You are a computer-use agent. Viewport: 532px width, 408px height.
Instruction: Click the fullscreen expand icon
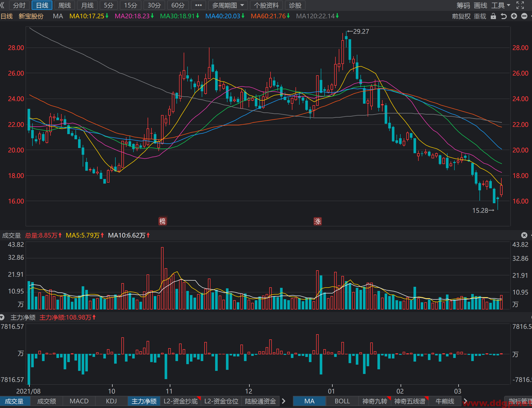pos(520,5)
